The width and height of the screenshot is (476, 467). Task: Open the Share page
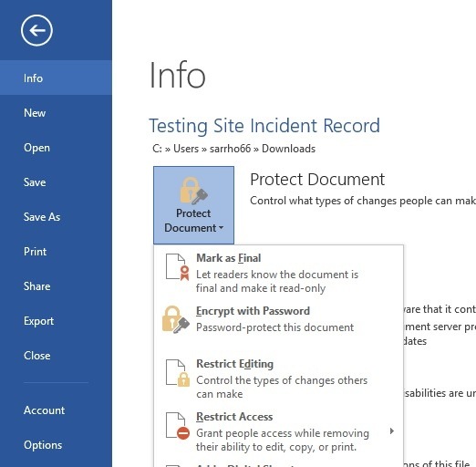coord(56,286)
